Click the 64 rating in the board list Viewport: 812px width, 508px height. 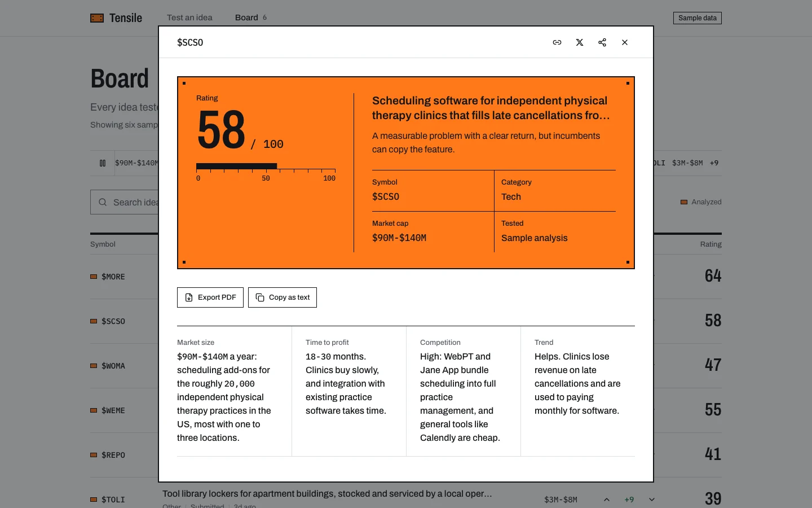tap(713, 276)
